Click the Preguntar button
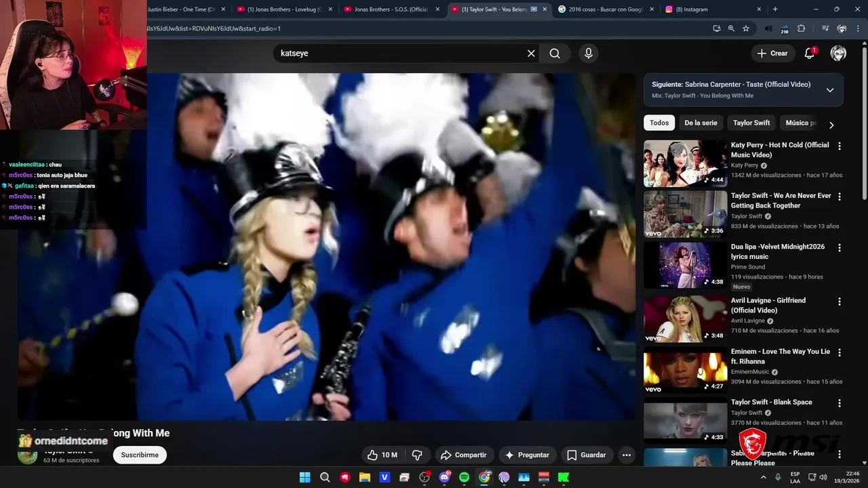This screenshot has width=868, height=488. pos(527,455)
